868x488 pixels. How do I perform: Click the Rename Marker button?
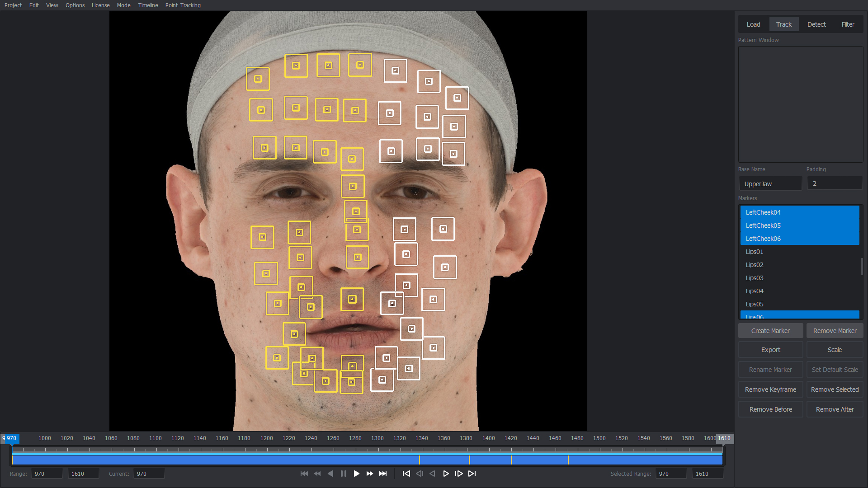[770, 370]
